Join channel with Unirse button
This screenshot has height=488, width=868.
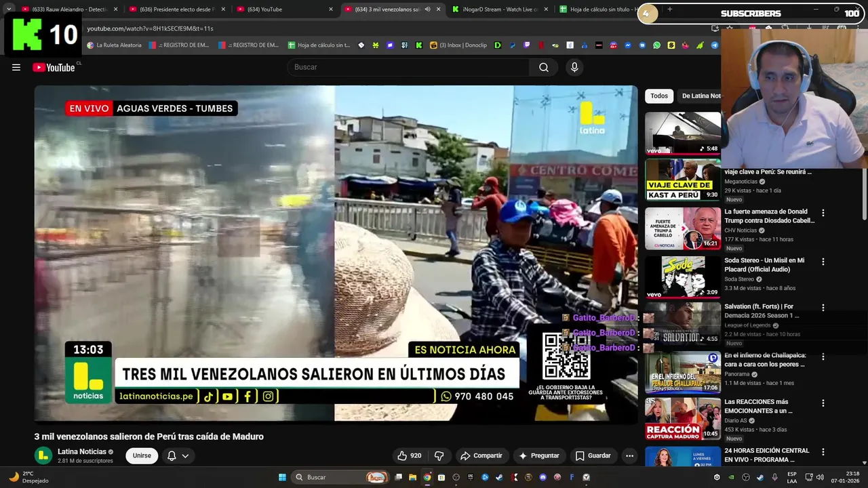point(142,455)
